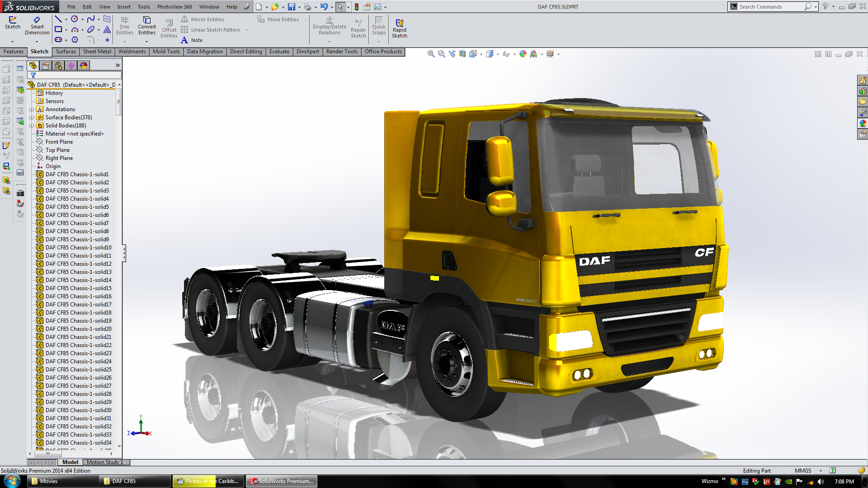Select the Ellipse sketch tool
This screenshot has height=488, width=868.
point(91,29)
